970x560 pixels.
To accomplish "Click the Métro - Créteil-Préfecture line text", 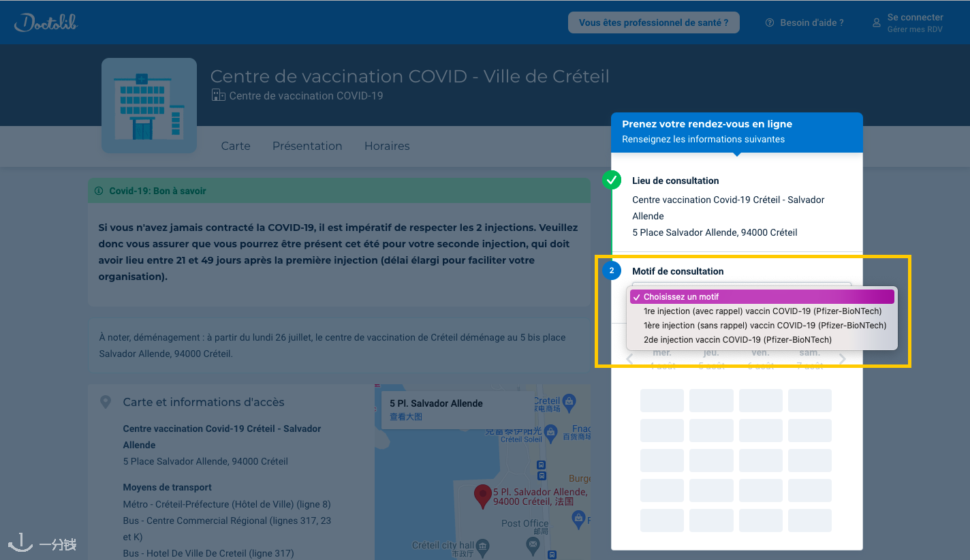I will coord(227,505).
